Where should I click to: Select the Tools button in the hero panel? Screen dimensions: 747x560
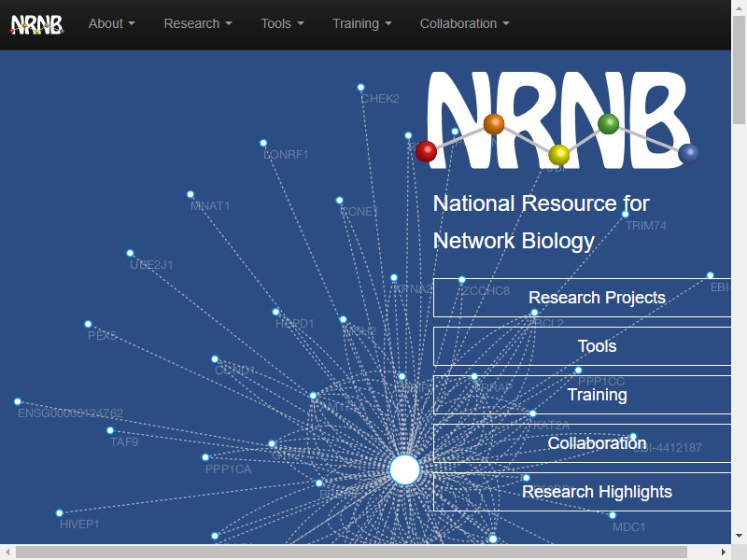click(582, 346)
